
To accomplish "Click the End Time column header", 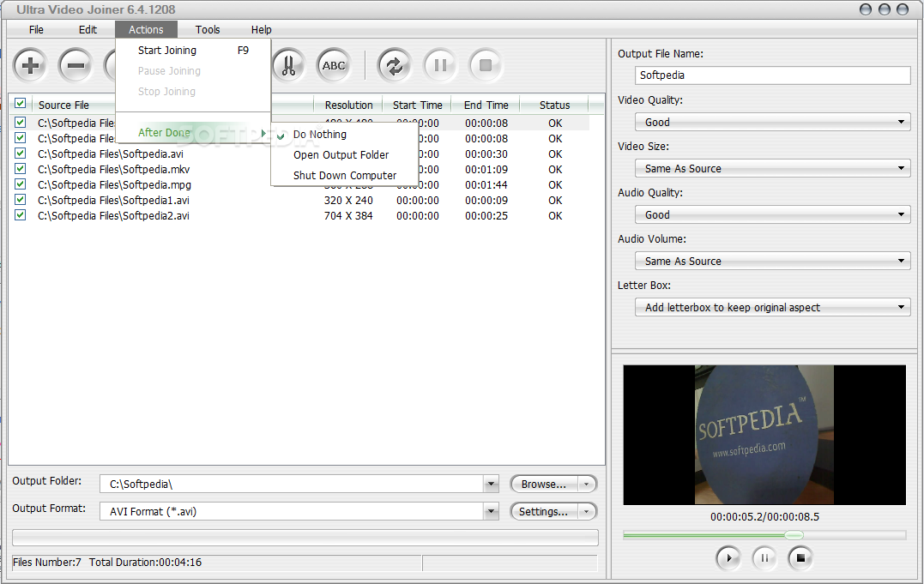I will coord(486,105).
